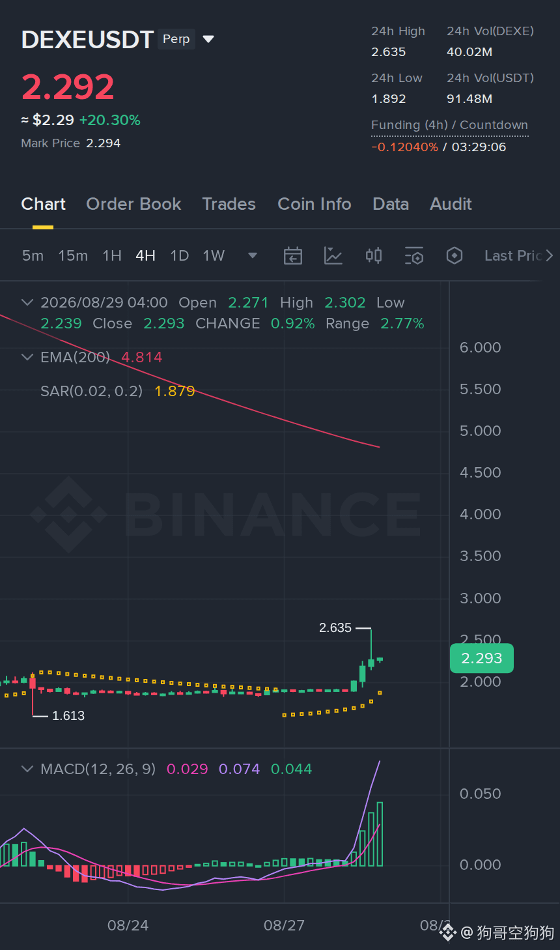The image size is (560, 950).
Task: Click the funding rate -0.12040%
Action: point(404,147)
